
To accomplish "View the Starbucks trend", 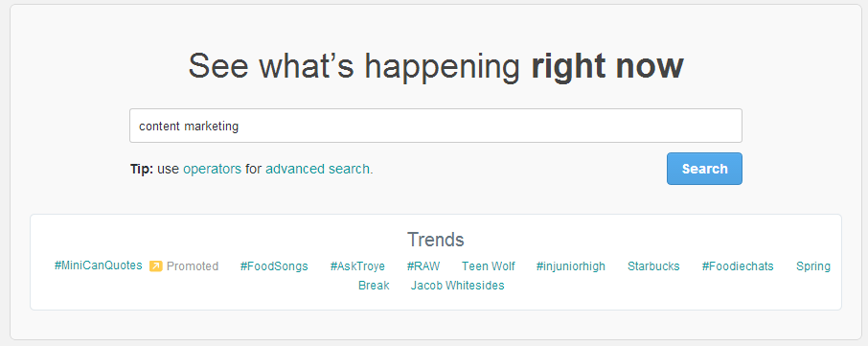I will pos(653,266).
